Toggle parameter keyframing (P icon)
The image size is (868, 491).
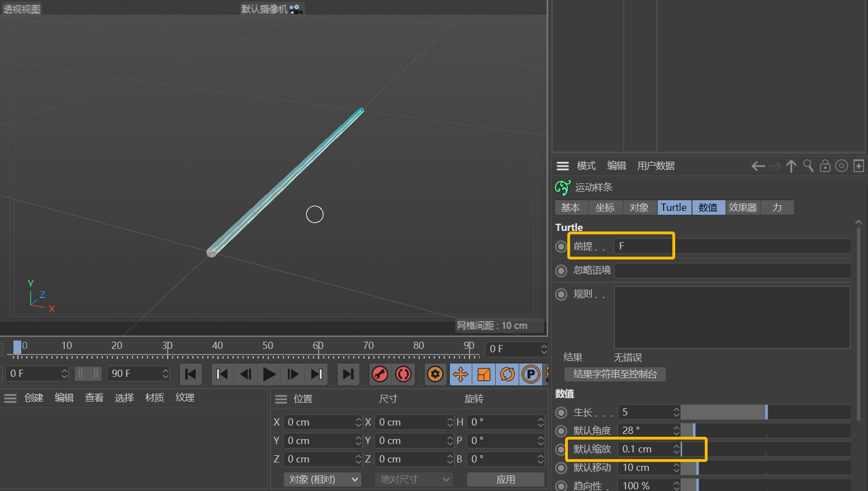point(531,374)
